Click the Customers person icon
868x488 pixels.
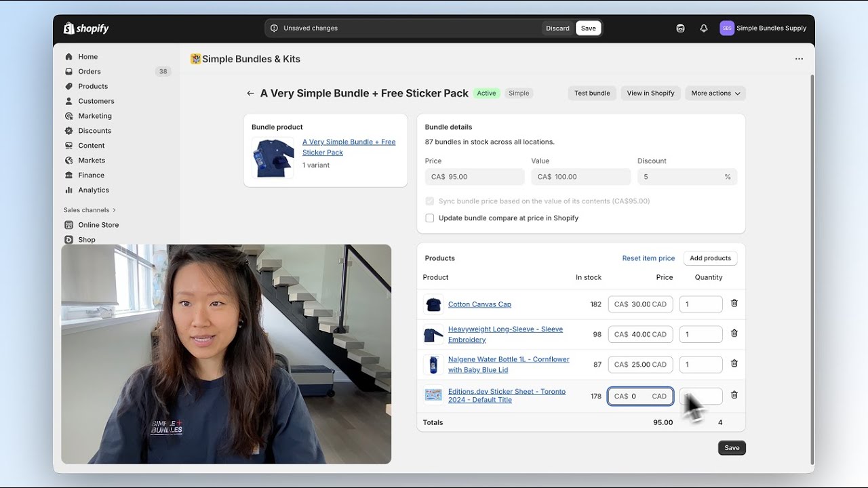pyautogui.click(x=68, y=101)
